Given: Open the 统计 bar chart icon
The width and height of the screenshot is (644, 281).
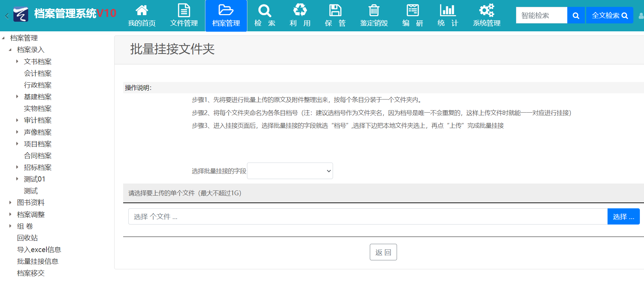Looking at the screenshot, I should [448, 10].
